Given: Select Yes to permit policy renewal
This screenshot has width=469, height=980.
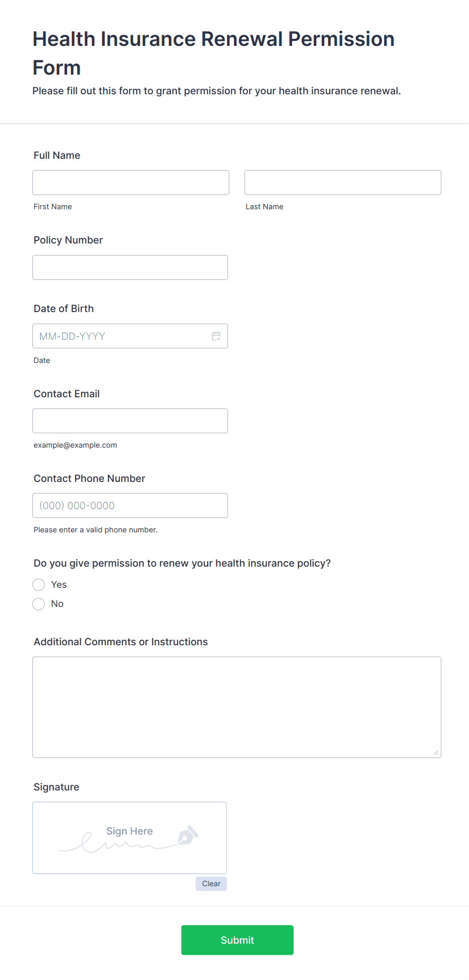Looking at the screenshot, I should 39,585.
